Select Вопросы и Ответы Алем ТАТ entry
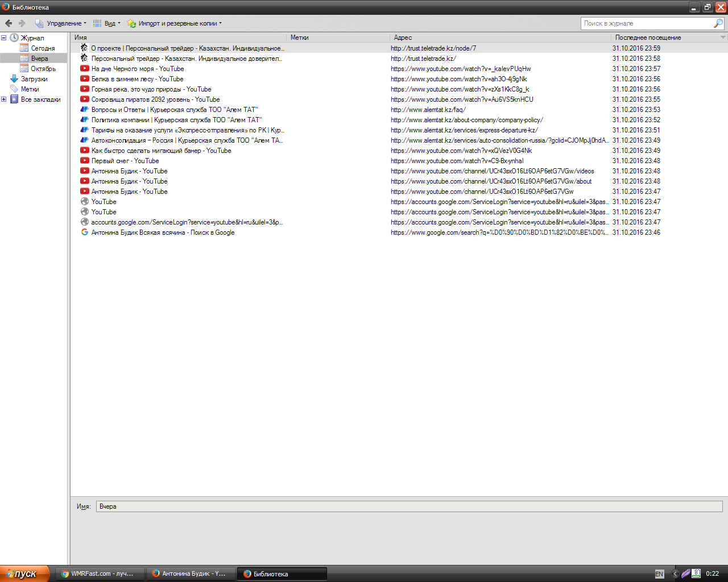Screen dimensions: 728x582 pos(399,110)
